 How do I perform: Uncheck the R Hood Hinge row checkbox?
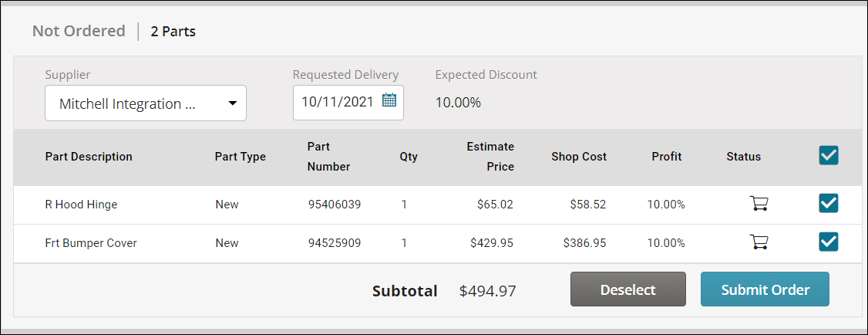pyautogui.click(x=828, y=204)
